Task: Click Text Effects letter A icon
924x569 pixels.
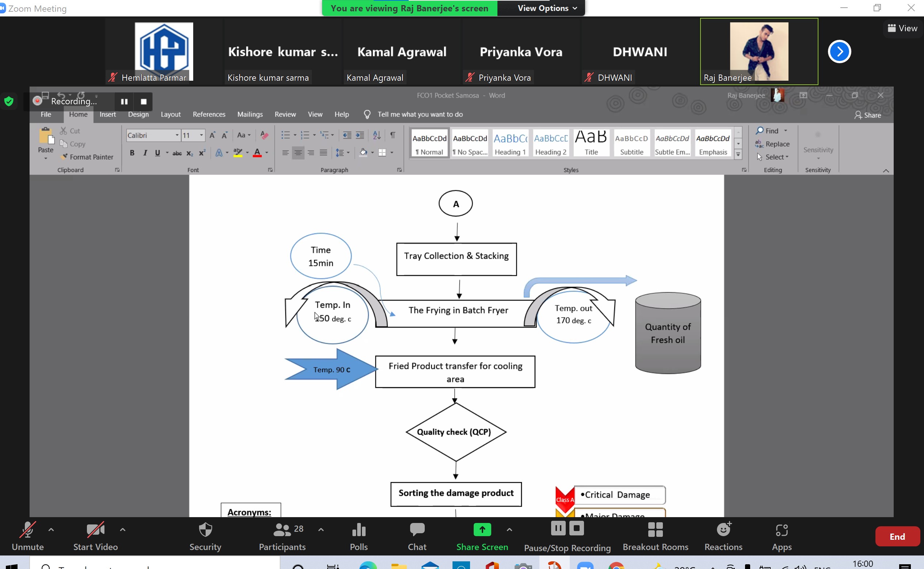Action: [219, 153]
